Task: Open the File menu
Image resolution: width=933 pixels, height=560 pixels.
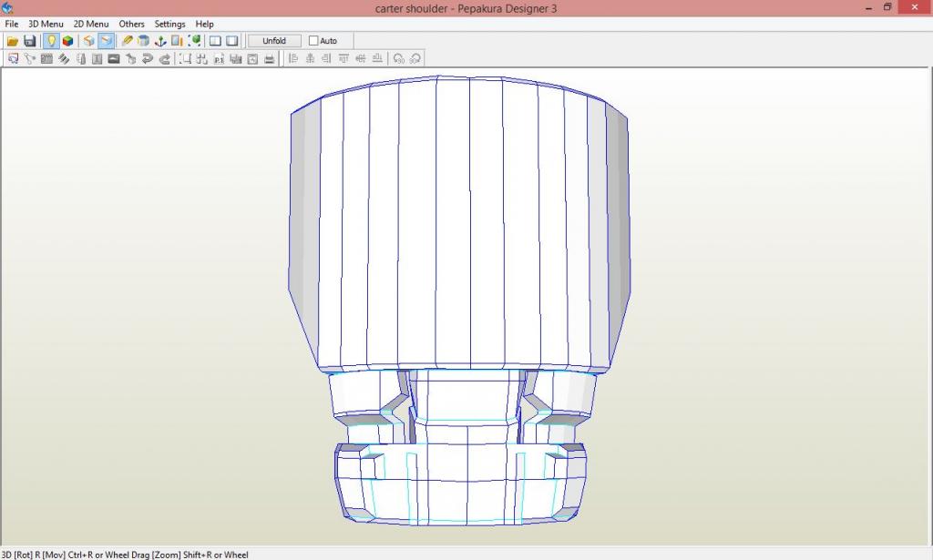Action: coord(11,24)
